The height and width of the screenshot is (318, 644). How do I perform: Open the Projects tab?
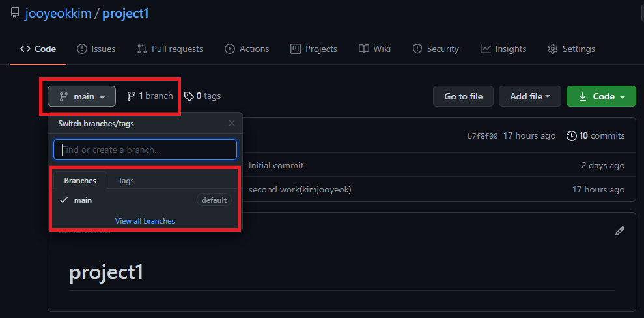click(x=314, y=49)
